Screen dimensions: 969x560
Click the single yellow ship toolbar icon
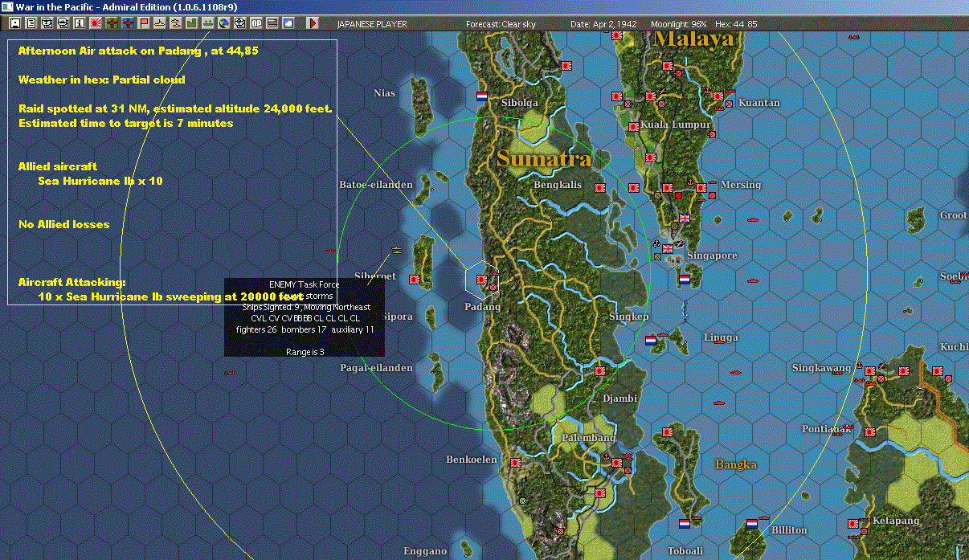pos(160,23)
